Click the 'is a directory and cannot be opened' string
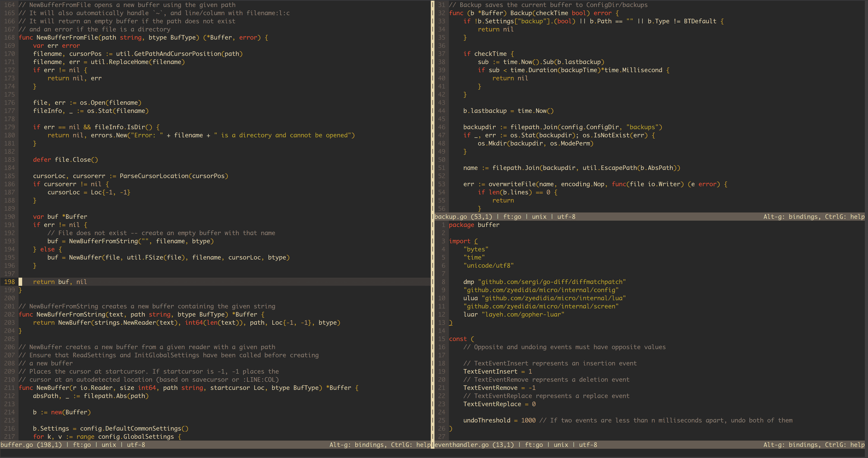The image size is (868, 458). click(283, 135)
